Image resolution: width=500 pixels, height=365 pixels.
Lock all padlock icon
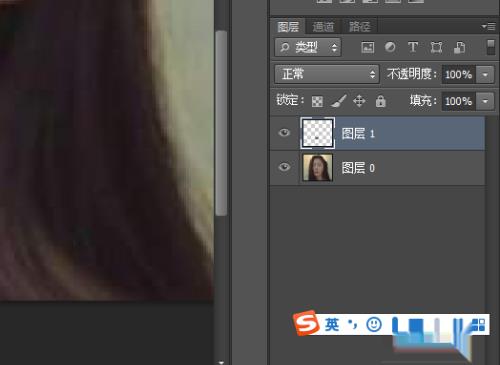point(380,101)
